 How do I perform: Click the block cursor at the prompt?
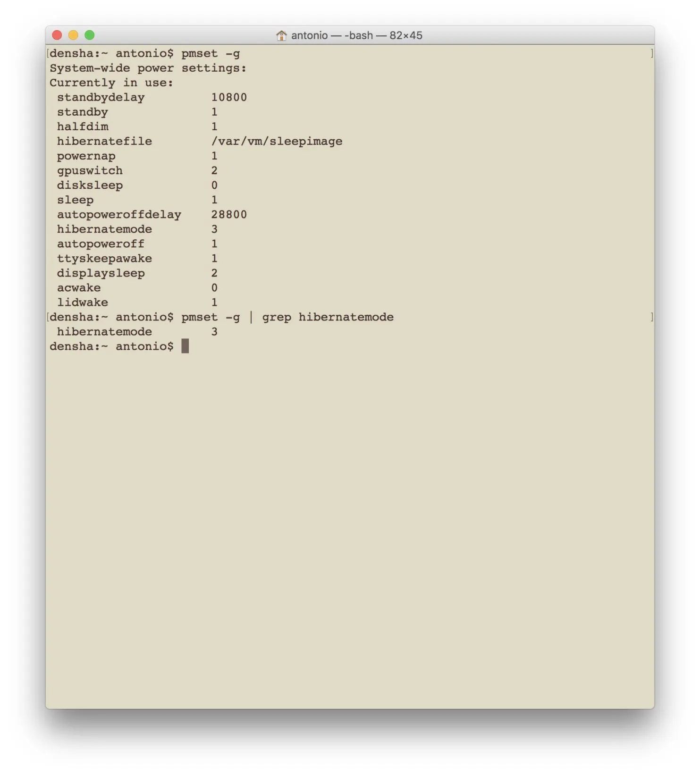pos(185,346)
